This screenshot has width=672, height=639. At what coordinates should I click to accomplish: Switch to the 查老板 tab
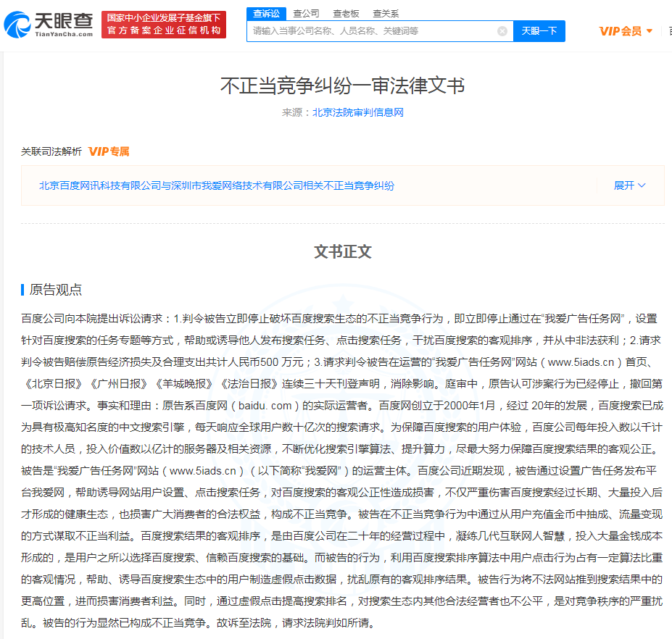[x=346, y=14]
